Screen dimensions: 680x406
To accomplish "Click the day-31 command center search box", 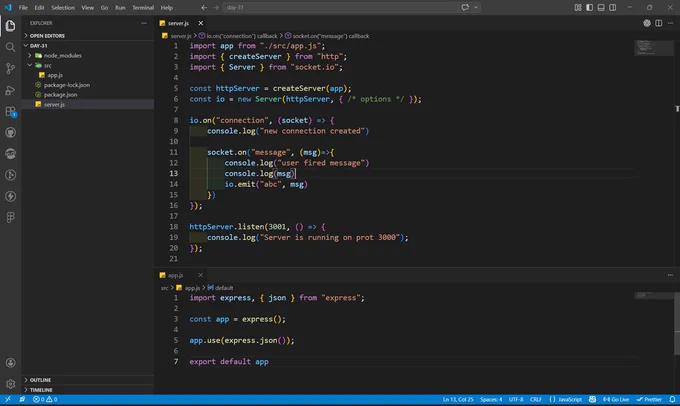I will (340, 7).
